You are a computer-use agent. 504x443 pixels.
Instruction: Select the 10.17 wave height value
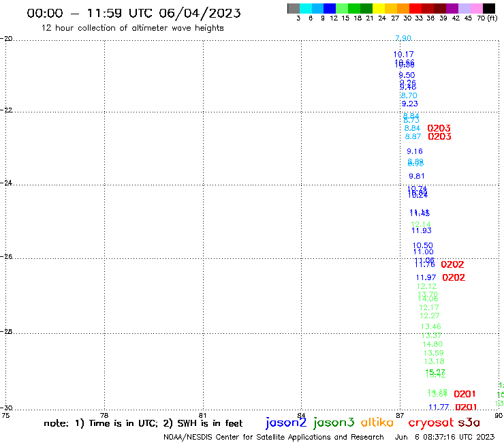(x=404, y=55)
